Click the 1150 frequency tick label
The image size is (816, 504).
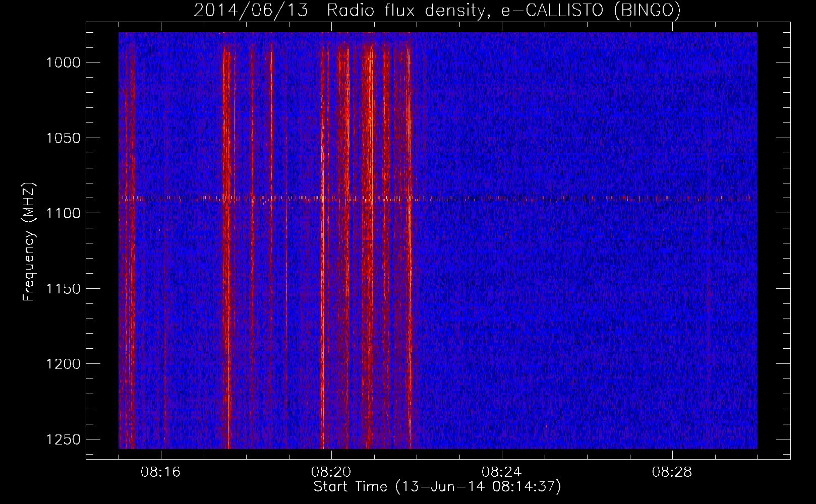pos(63,289)
